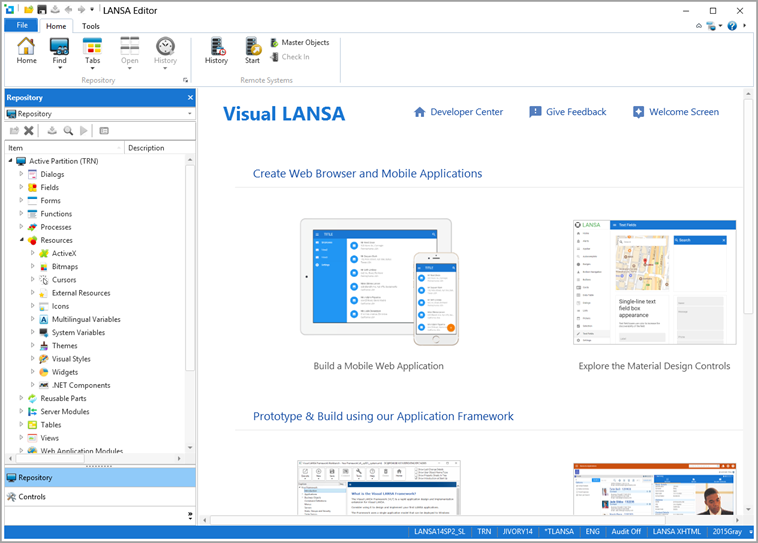Viewport: 758px width, 543px height.
Task: Select the Tables tree item
Action: coord(51,425)
